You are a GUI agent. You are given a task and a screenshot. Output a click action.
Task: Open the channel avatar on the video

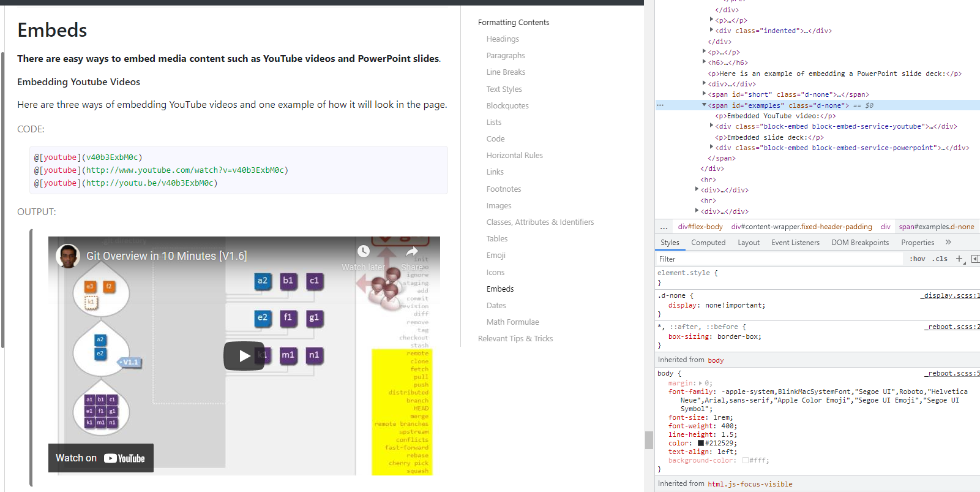click(68, 256)
